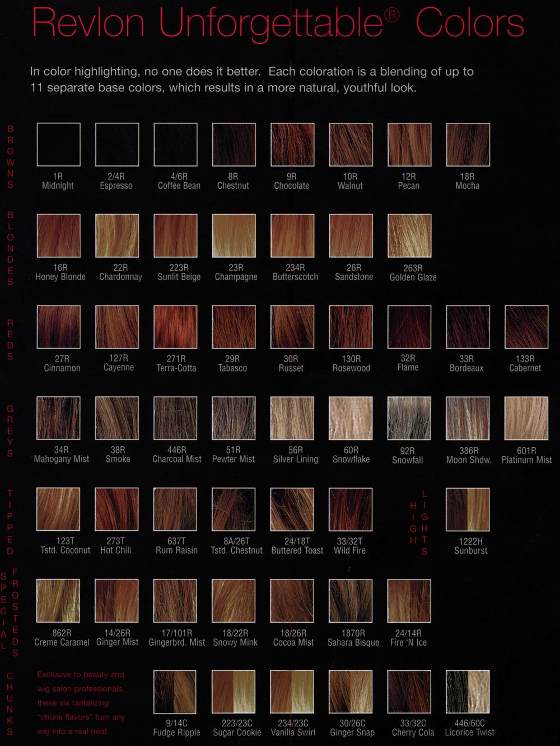Pick the 51R Pewter Mist swatch
560x746 pixels.
coord(234,418)
